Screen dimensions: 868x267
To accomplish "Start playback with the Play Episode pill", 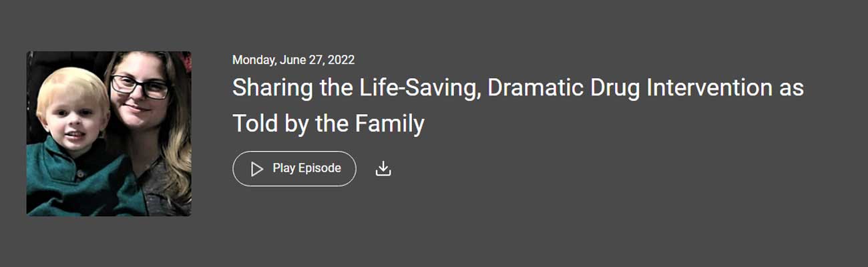I will pos(294,169).
